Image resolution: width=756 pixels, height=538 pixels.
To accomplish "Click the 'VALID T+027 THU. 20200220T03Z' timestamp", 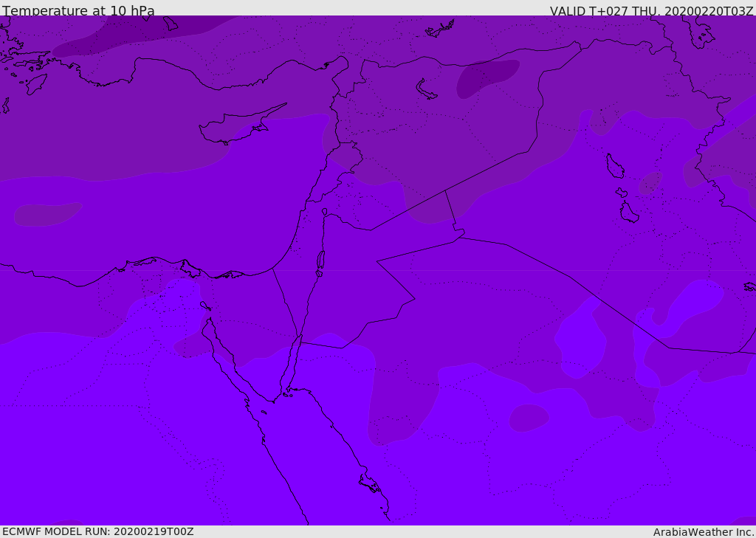I will (651, 11).
